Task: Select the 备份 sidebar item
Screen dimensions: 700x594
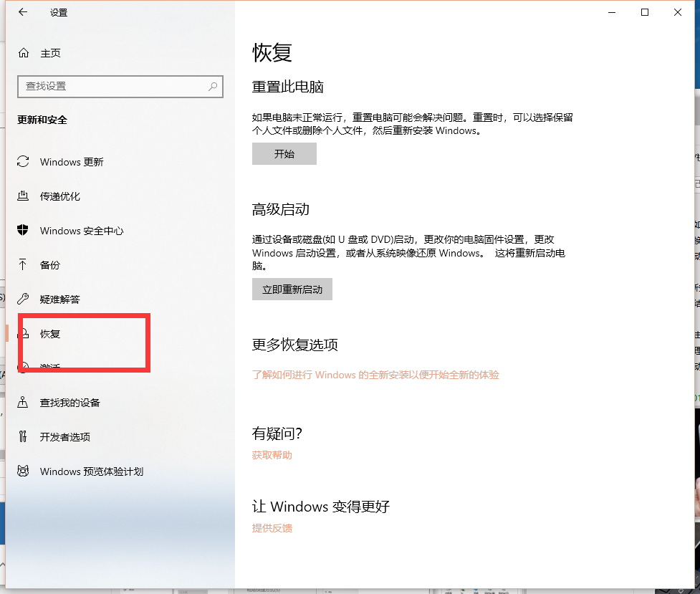Action: click(x=50, y=265)
